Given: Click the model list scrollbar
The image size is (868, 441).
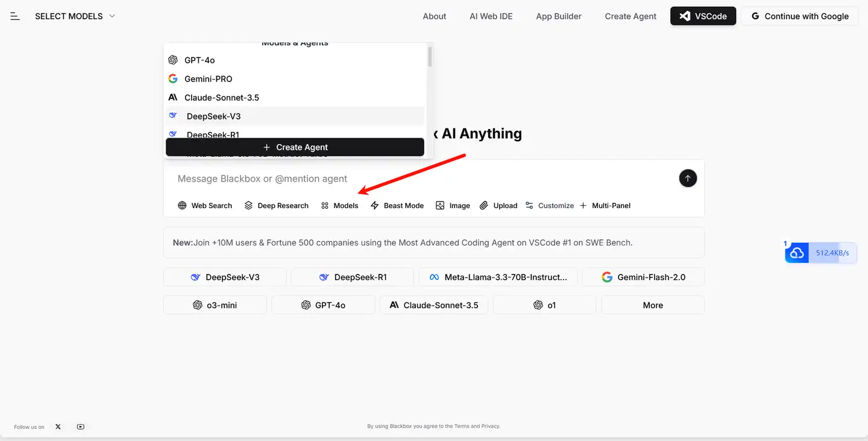Looking at the screenshot, I should tap(430, 57).
